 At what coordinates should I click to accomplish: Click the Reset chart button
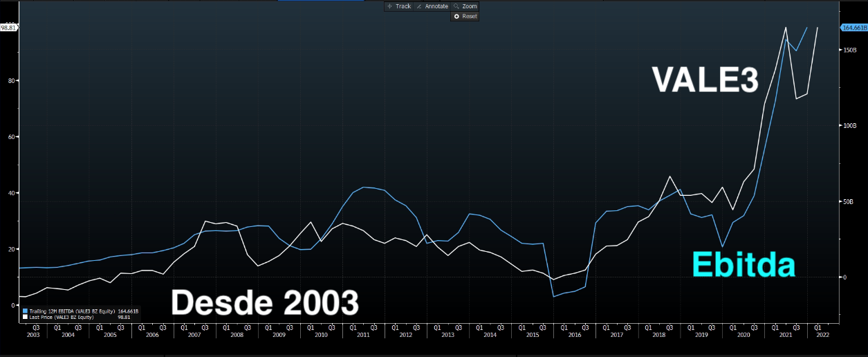pos(465,16)
